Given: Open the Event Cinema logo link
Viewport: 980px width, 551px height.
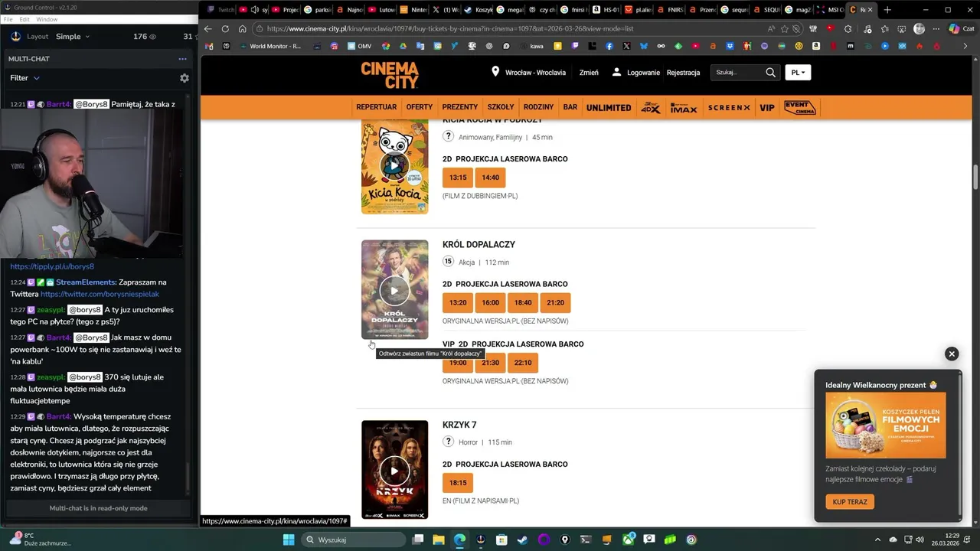Looking at the screenshot, I should pos(799,108).
